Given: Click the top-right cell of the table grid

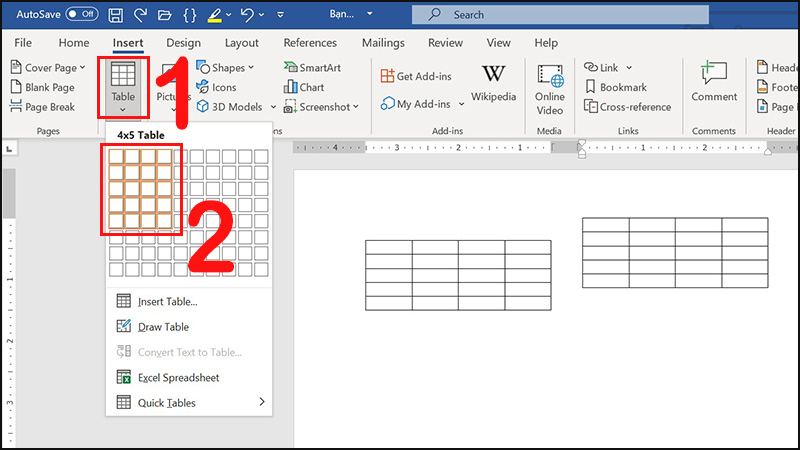Looking at the screenshot, I should point(261,156).
